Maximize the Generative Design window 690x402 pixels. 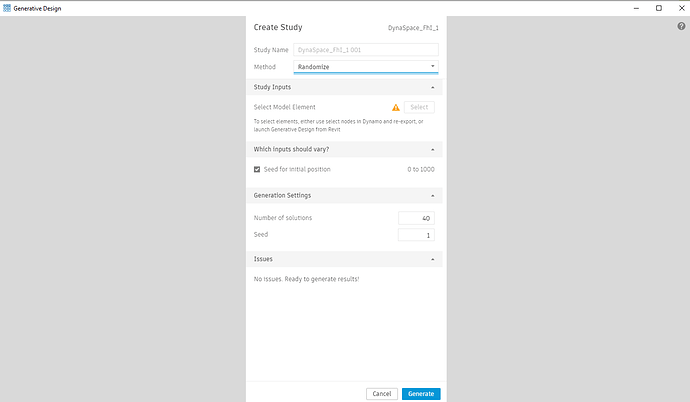pos(658,7)
